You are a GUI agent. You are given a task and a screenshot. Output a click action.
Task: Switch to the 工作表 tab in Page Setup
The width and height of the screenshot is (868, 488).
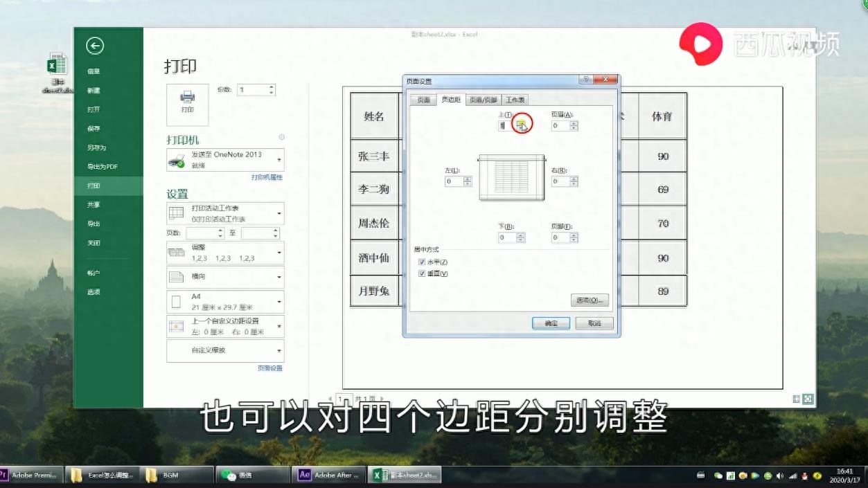(515, 99)
